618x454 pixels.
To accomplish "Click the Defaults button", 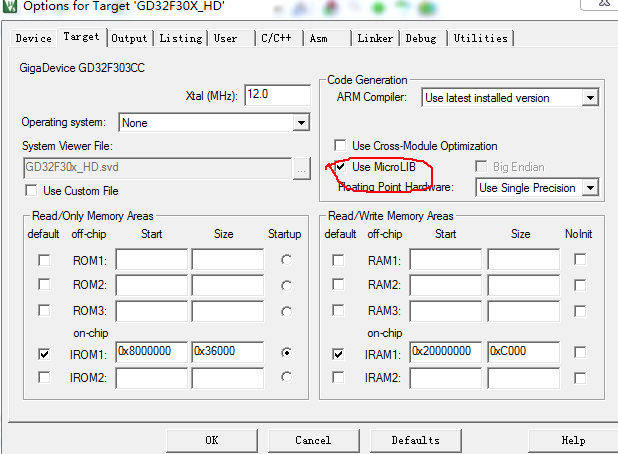I will click(x=415, y=440).
